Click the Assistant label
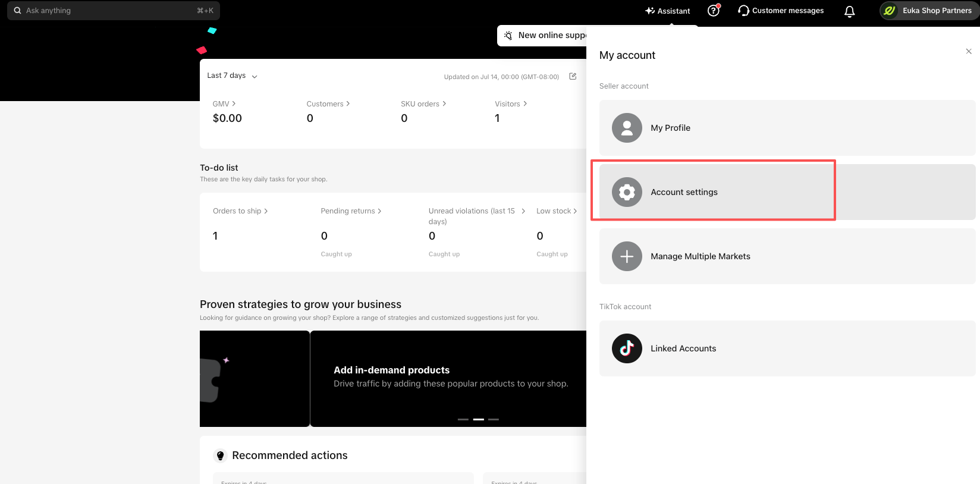Image resolution: width=980 pixels, height=484 pixels. coord(674,11)
